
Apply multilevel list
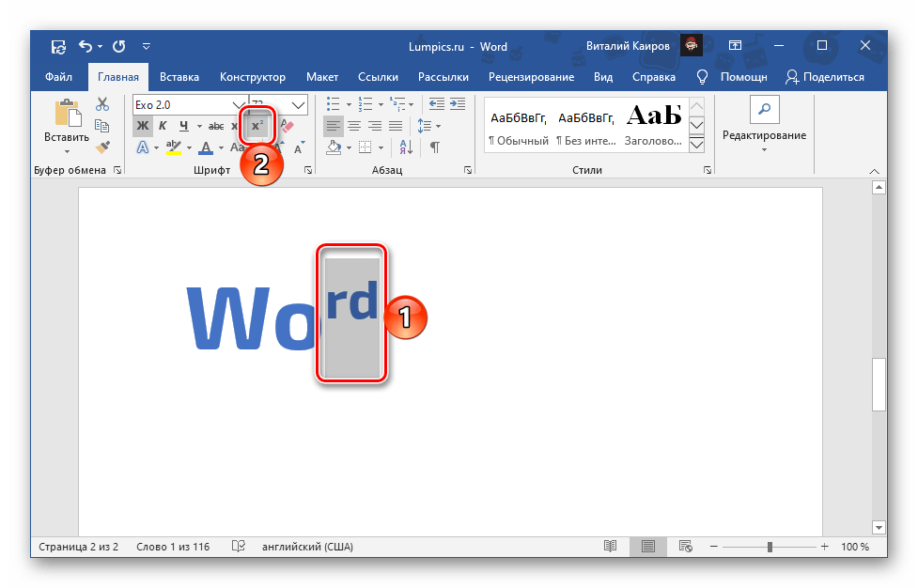(397, 104)
